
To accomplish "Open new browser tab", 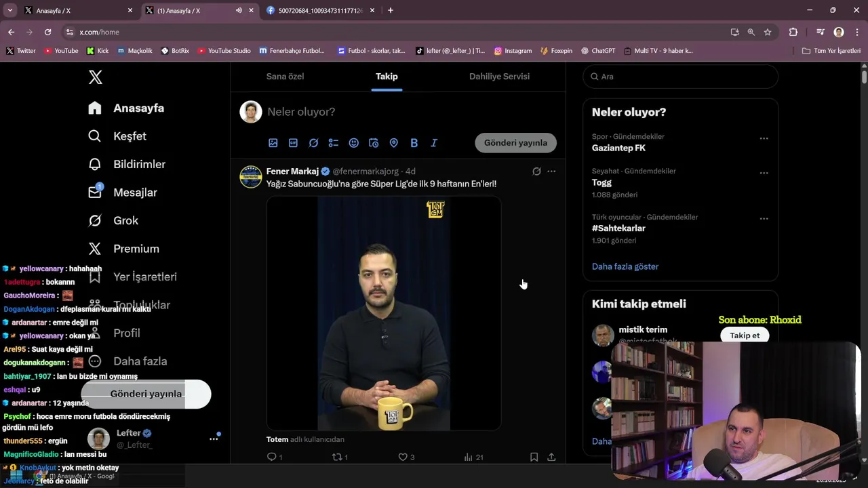I will [391, 10].
